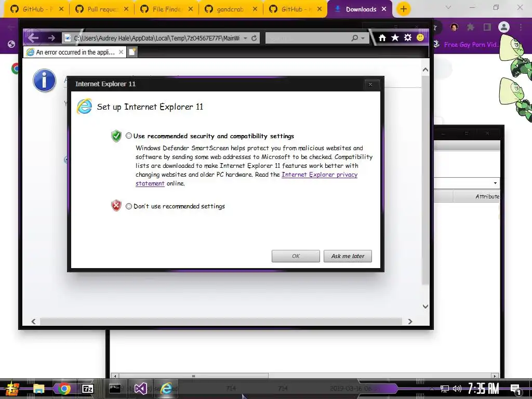Click the info icon on IE error page
This screenshot has width=532, height=399.
pos(45,81)
